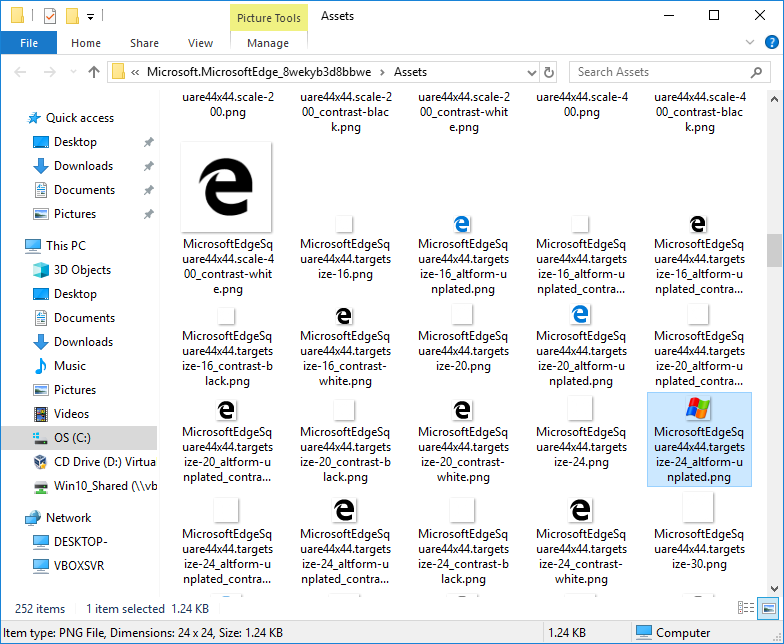Go up one folder level
Screen dimensions: 784x644
click(94, 72)
